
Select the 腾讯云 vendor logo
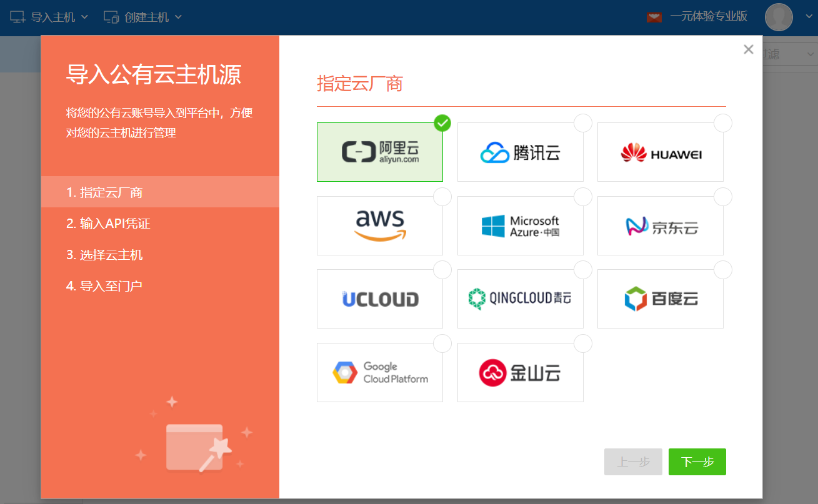(520, 152)
